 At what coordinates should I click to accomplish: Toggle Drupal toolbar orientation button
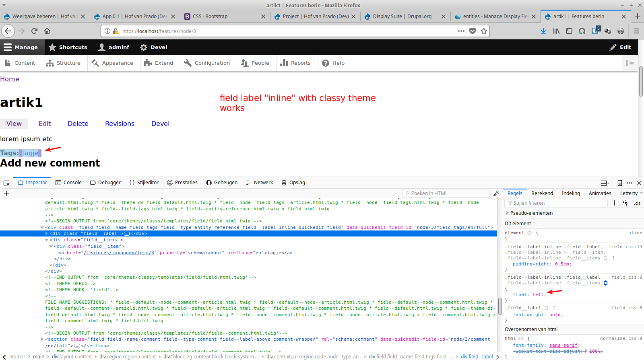630,63
